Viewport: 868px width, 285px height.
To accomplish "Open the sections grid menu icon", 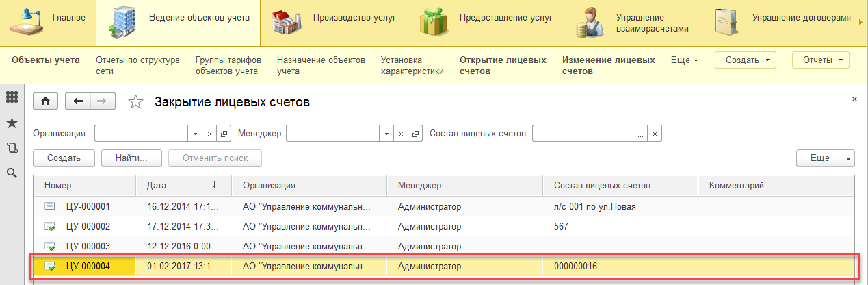I will click(11, 98).
